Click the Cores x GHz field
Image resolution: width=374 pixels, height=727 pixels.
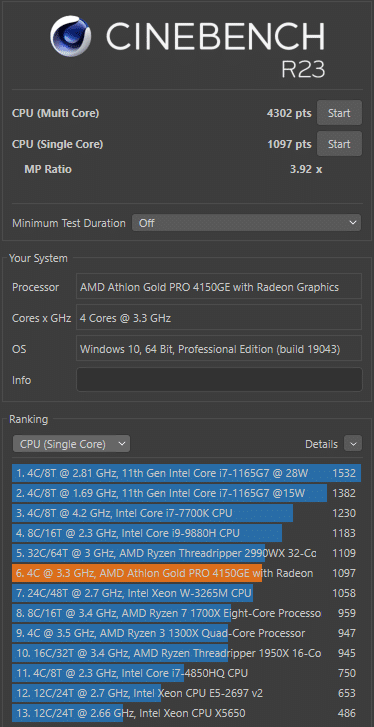(x=219, y=318)
